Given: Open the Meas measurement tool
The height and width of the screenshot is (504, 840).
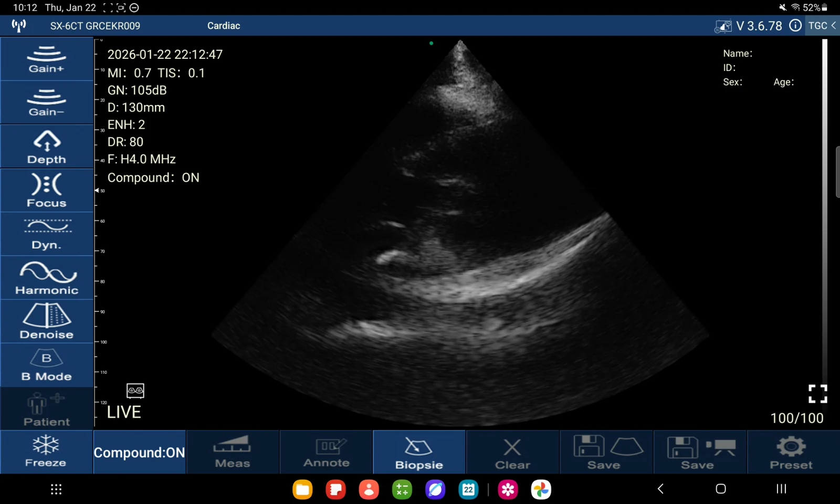Looking at the screenshot, I should [x=233, y=452].
